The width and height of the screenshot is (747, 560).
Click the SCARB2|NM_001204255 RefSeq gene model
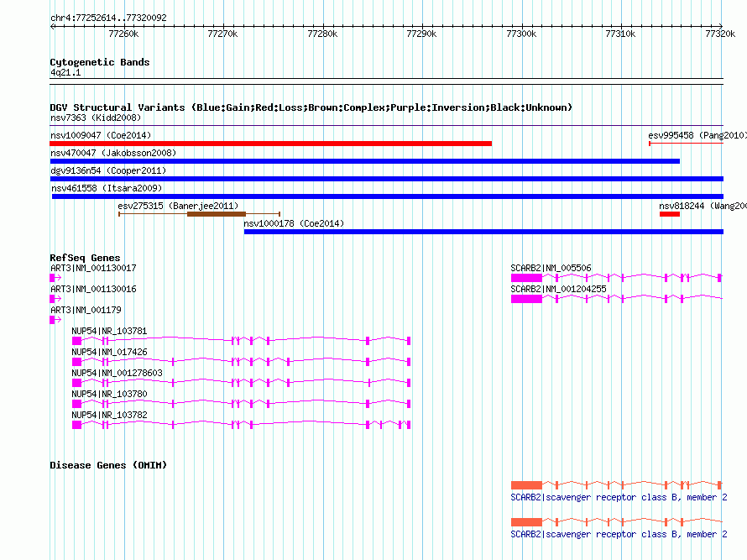click(616, 299)
